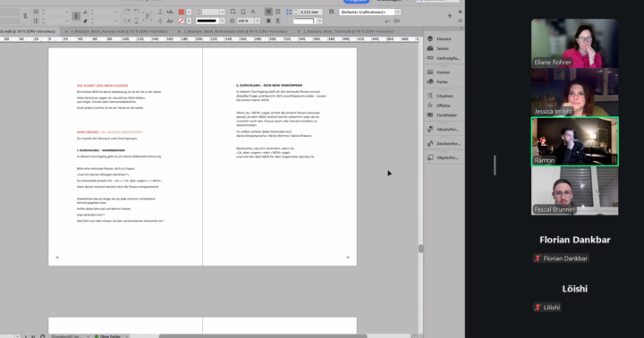Viewport: 644px width, 338px height.
Task: Click the blue Freigeben button
Action: click(357, 1)
